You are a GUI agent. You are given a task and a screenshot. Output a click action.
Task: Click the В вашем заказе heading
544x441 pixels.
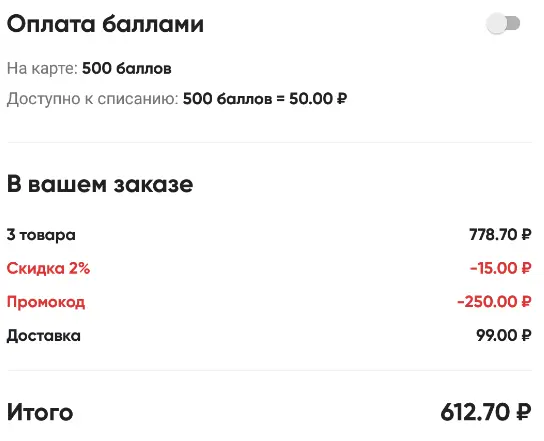click(100, 184)
